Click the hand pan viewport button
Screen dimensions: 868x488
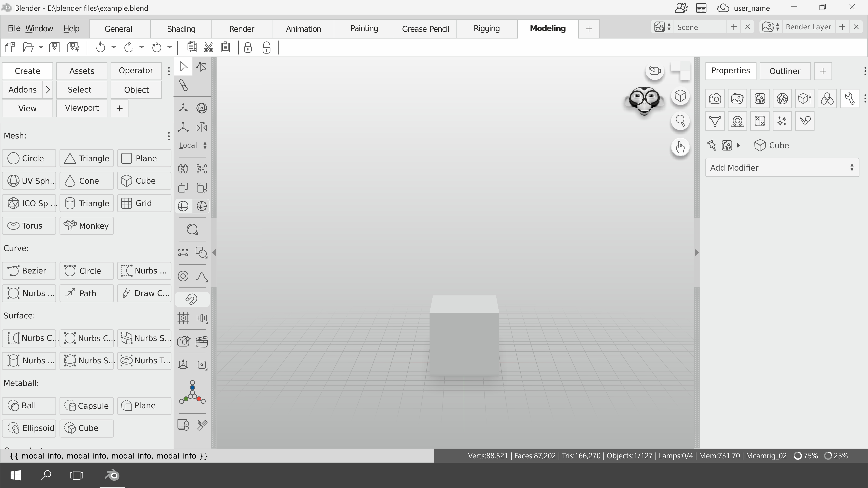tap(680, 147)
